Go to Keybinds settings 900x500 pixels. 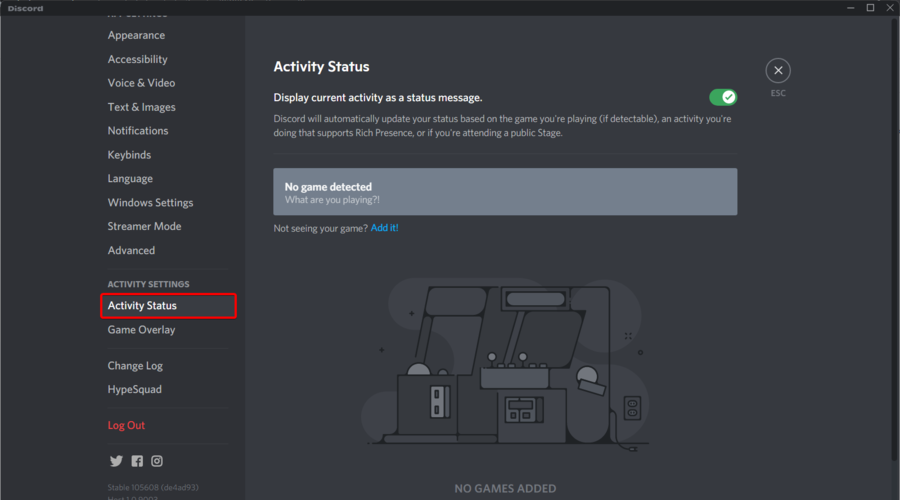(x=129, y=155)
